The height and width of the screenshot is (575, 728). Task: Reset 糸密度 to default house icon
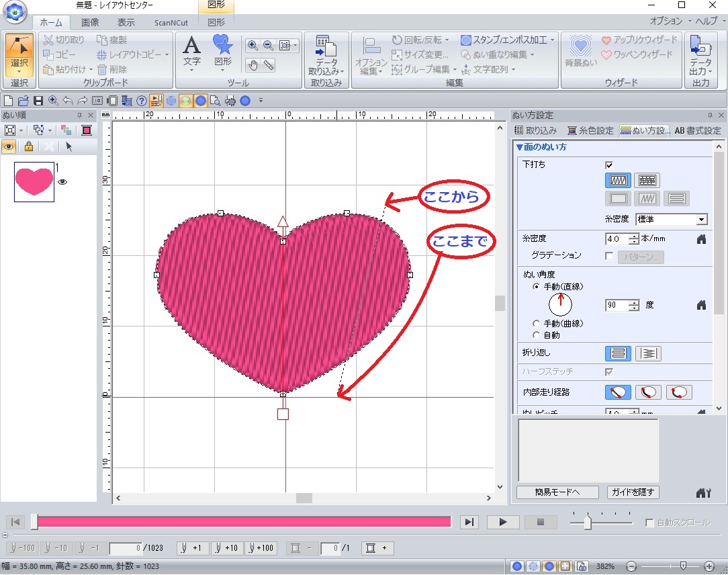[x=701, y=238]
